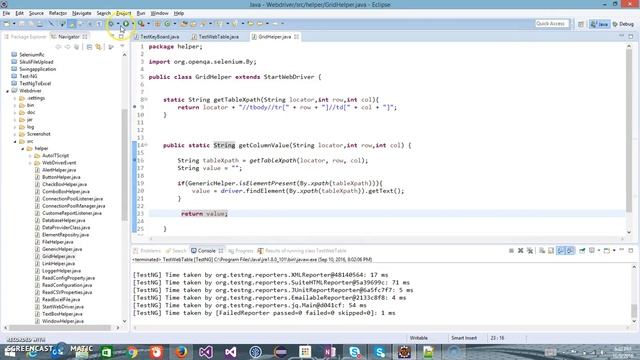This screenshot has height=360, width=640.
Task: Open Results of running class TestWebTable tab
Action: coord(302,251)
